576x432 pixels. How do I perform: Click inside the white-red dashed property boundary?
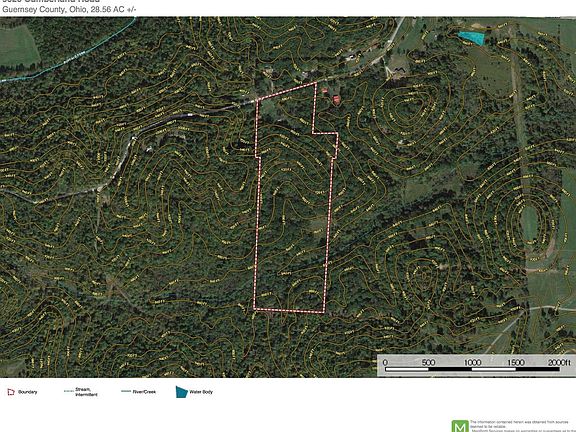(x=292, y=206)
